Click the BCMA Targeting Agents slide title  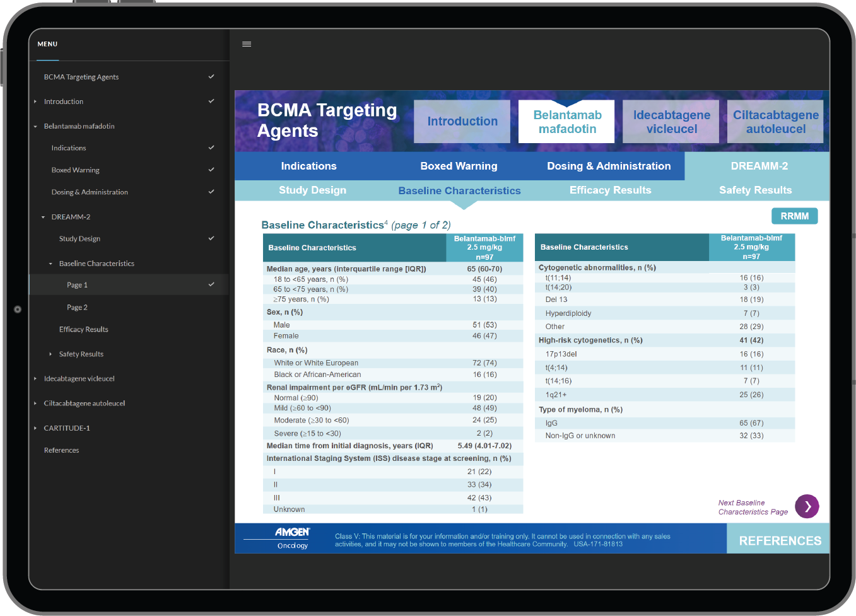(x=327, y=120)
